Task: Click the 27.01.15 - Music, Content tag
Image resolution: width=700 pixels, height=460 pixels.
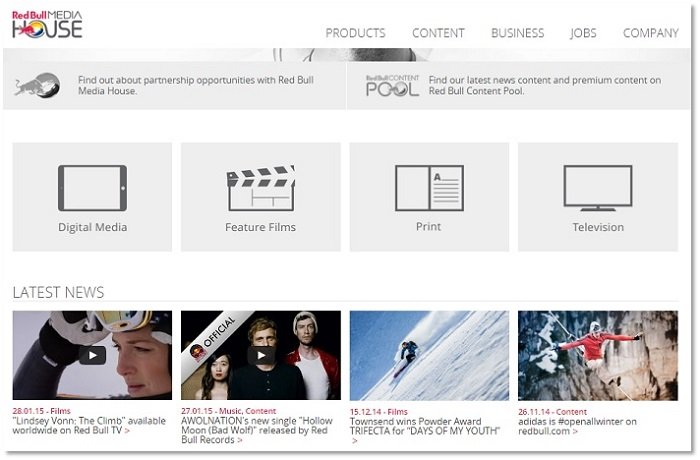Action: [229, 411]
